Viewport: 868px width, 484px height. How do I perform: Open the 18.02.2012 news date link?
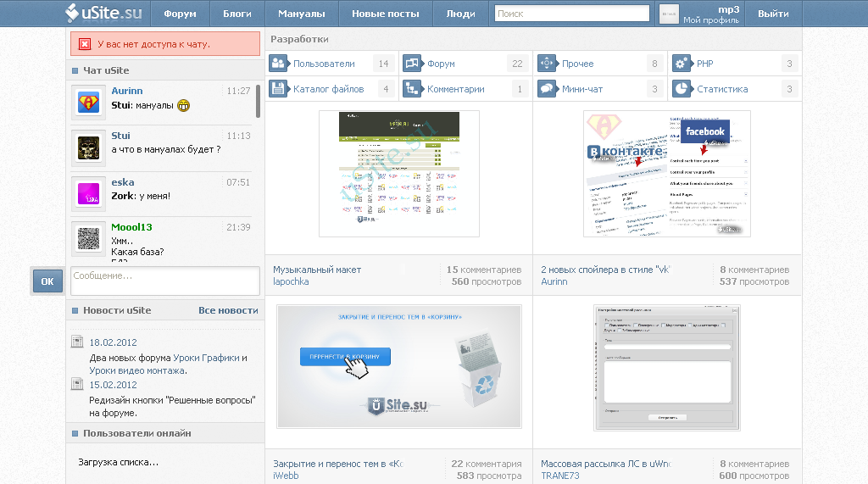[113, 342]
